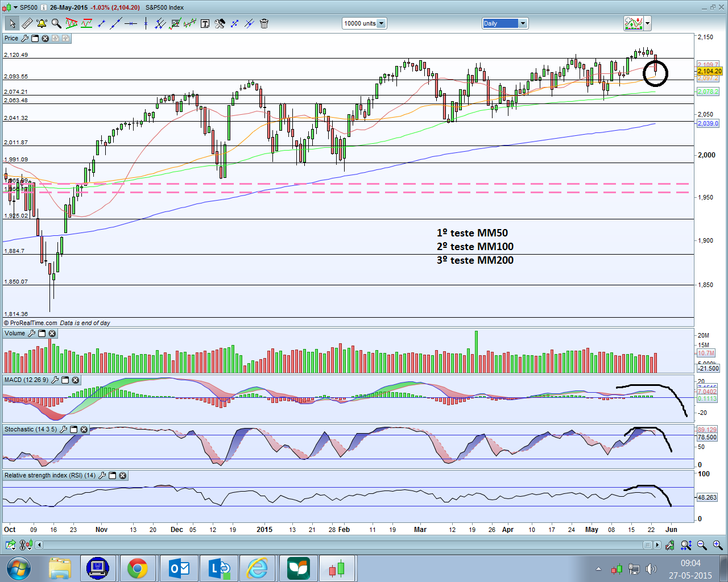Viewport: 728px width, 582px height.
Task: Open the SP500 instrument info icon
Action: click(44, 7)
